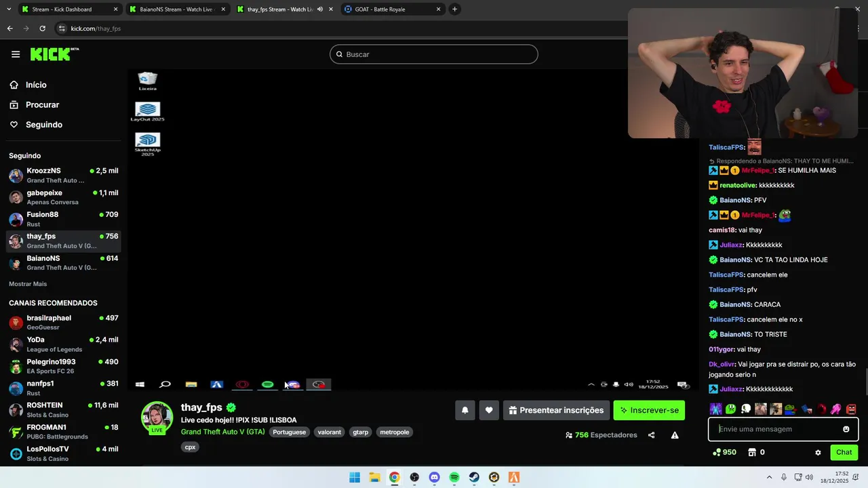Click the gtarp tag
The width and height of the screenshot is (868, 488).
pyautogui.click(x=361, y=432)
